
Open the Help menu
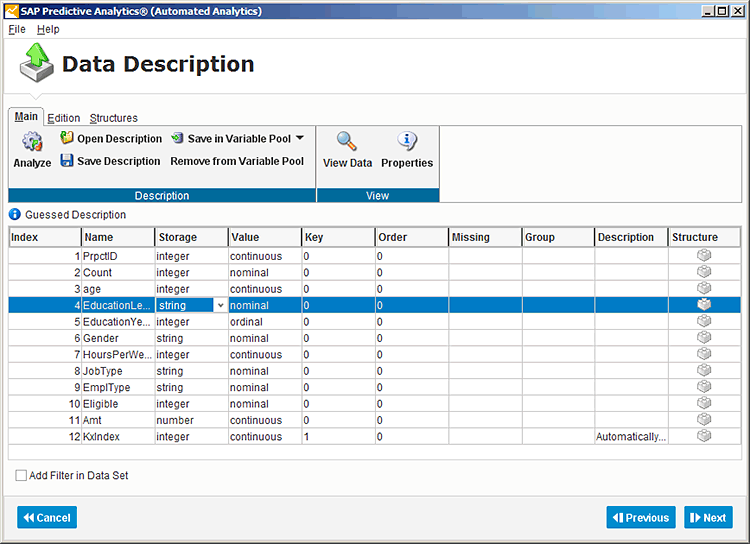point(48,29)
